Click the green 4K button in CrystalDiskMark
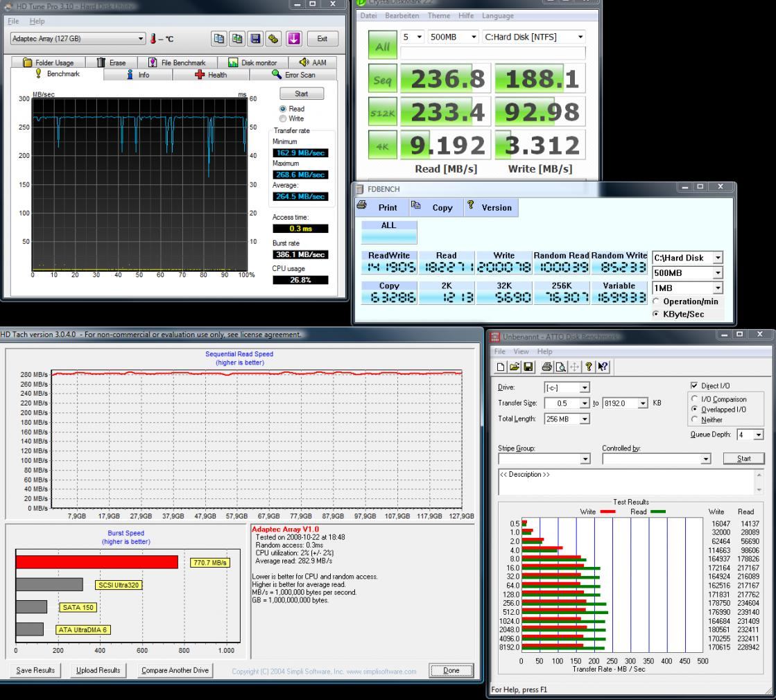 383,146
